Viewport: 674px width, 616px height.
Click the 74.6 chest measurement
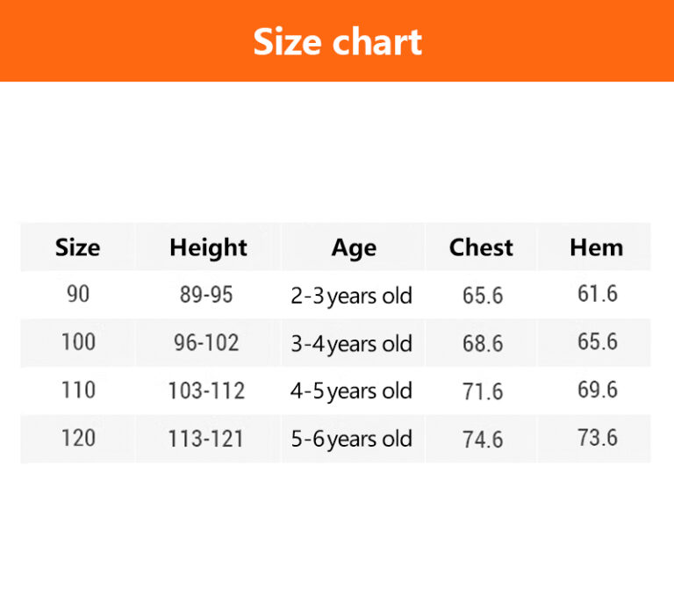pyautogui.click(x=483, y=440)
